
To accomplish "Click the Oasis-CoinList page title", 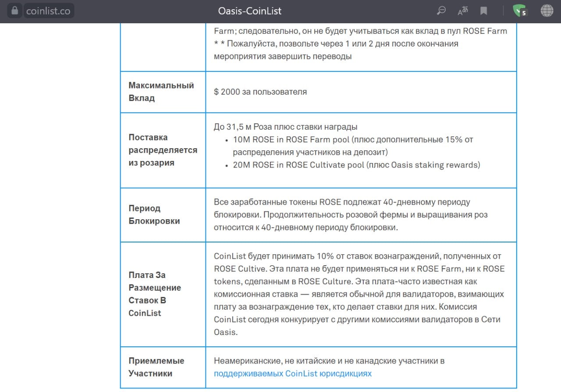I will pyautogui.click(x=250, y=11).
